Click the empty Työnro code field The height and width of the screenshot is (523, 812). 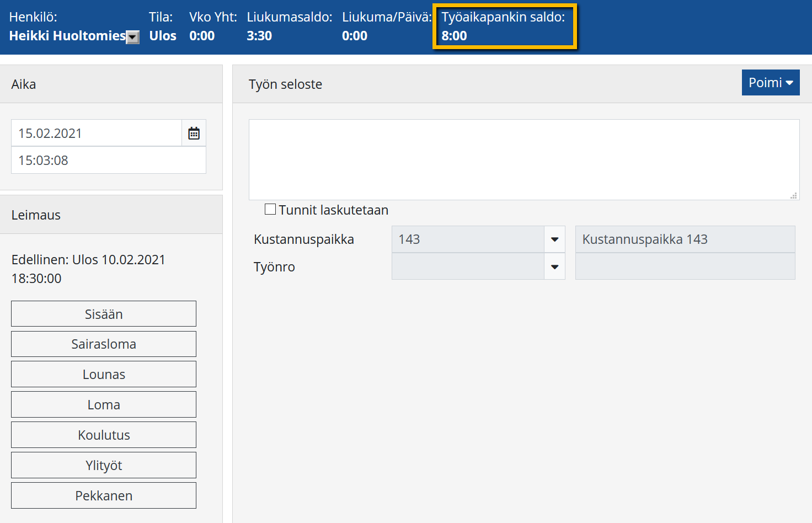coord(468,267)
